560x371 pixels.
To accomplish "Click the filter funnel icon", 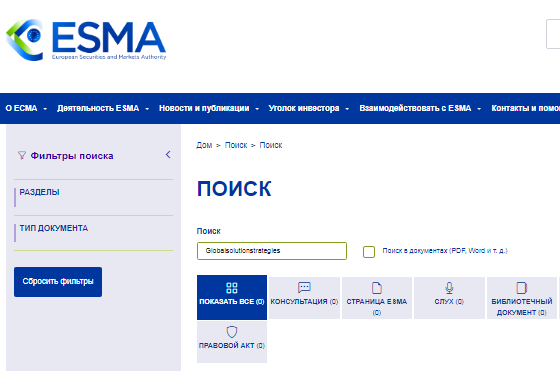I will point(22,155).
